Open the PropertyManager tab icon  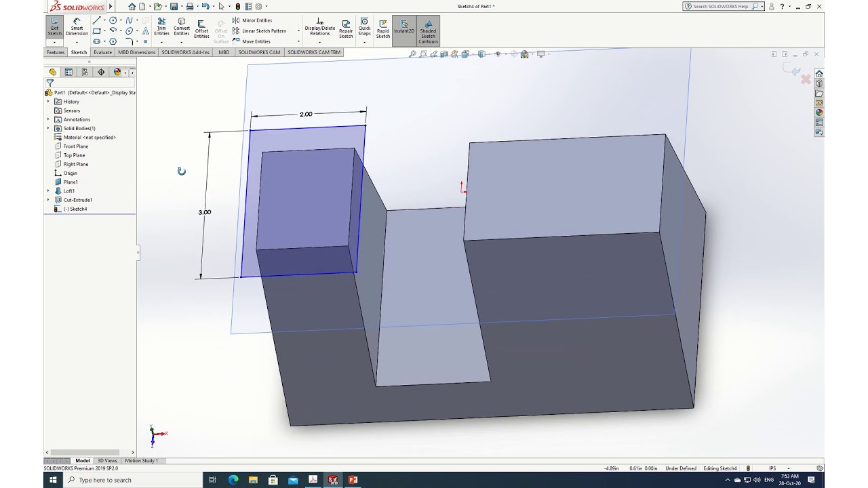68,72
